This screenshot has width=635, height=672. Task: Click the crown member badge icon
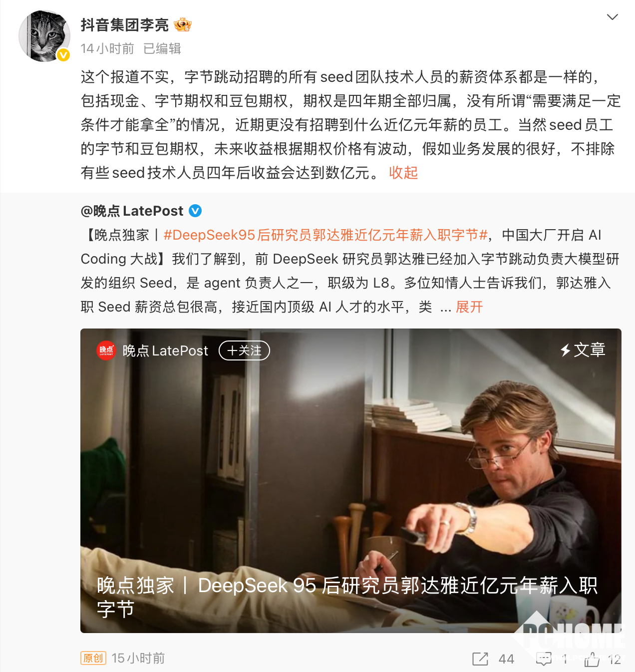click(x=183, y=24)
